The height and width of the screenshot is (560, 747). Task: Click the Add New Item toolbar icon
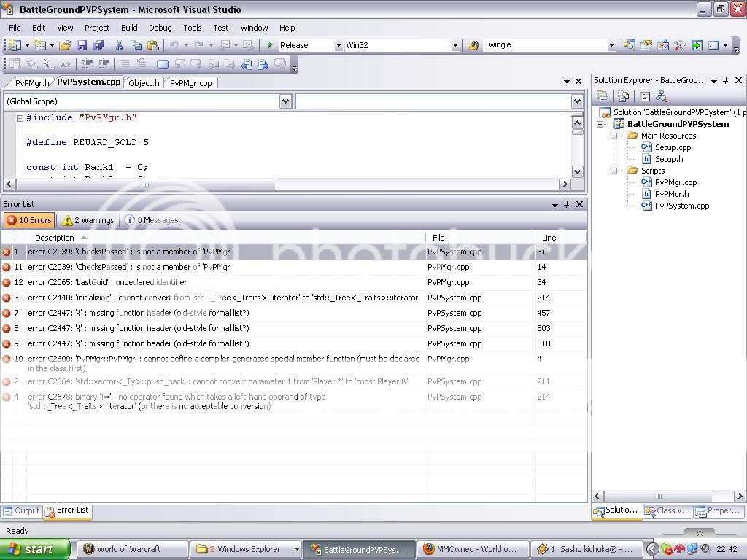40,45
